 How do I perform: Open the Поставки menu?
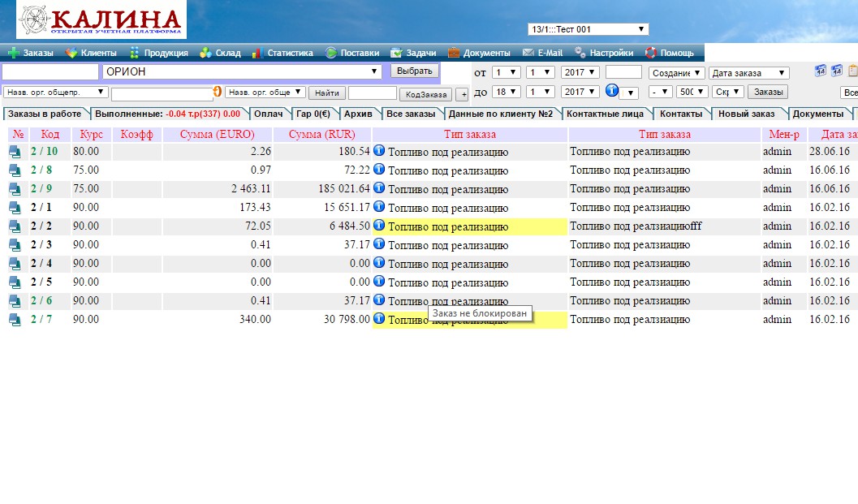[352, 53]
